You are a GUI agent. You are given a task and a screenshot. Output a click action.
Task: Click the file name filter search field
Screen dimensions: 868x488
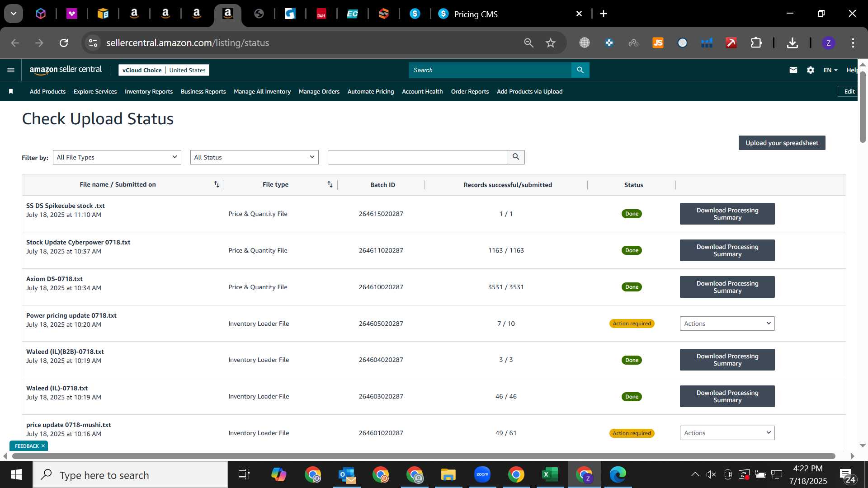(x=418, y=157)
